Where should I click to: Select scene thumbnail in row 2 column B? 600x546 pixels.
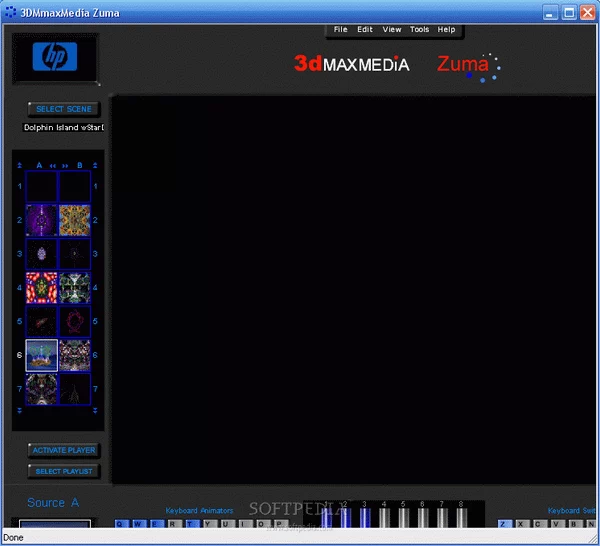74,220
